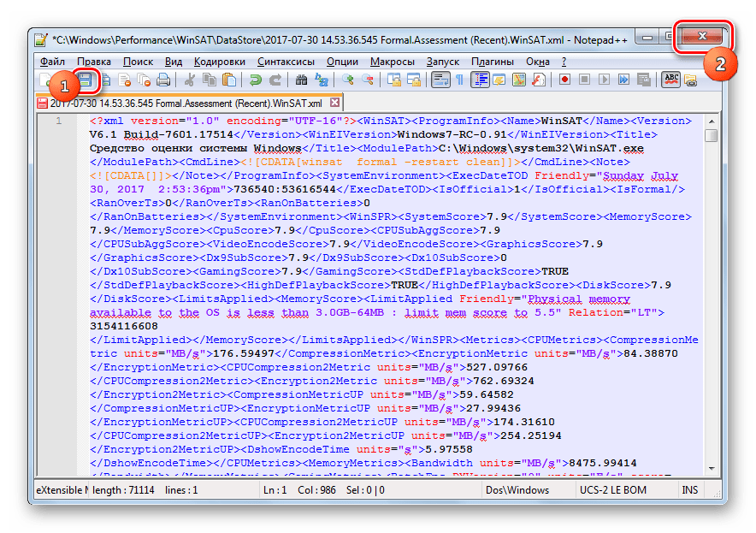Screen dimensions: 756x533
Task: Open the Макросы menu
Action: coord(393,62)
